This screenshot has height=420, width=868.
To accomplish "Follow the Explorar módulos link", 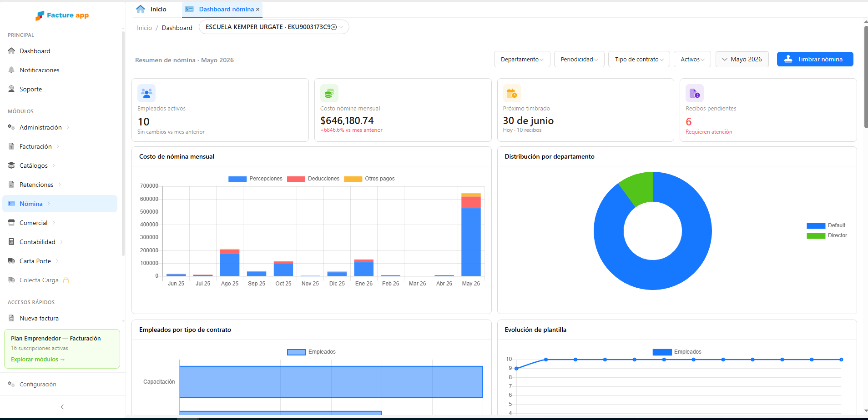I will click(38, 359).
